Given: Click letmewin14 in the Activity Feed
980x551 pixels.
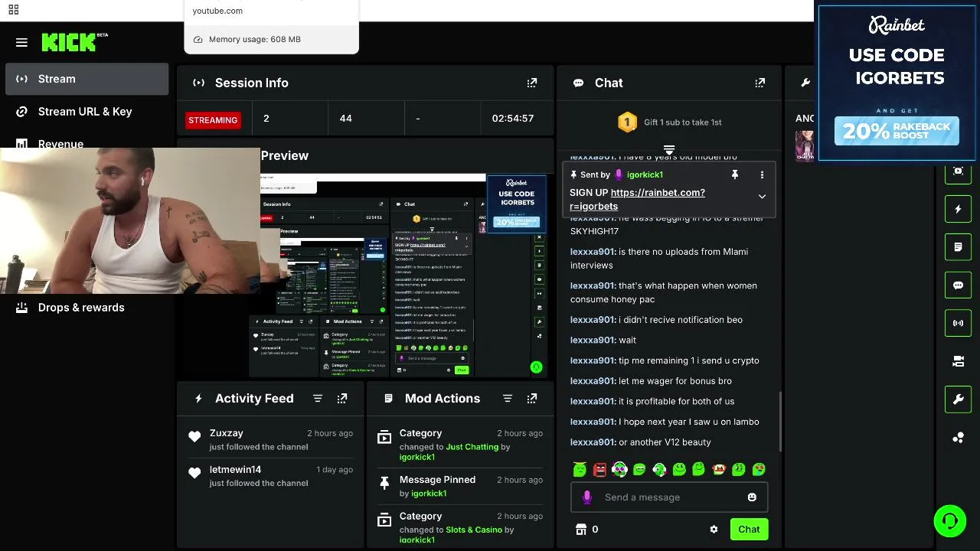Looking at the screenshot, I should tap(235, 470).
